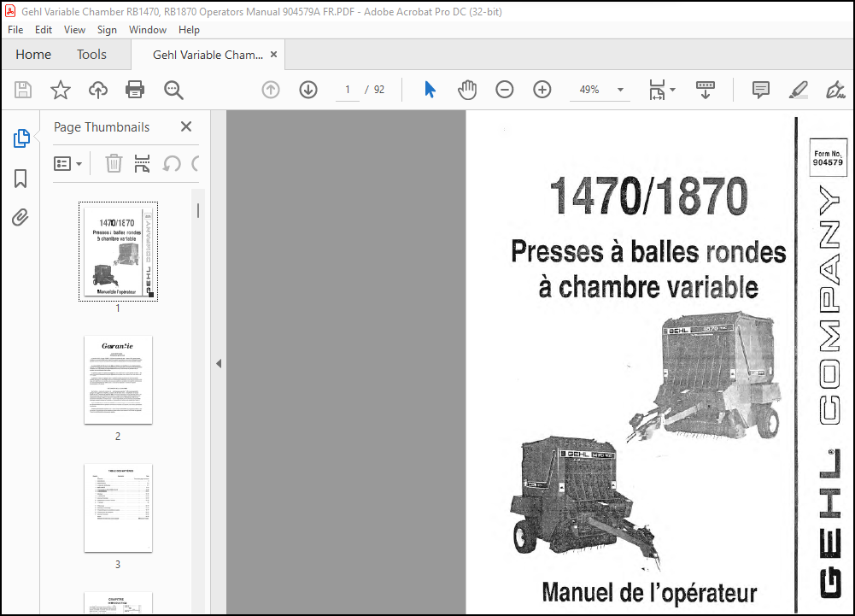Switch to the Tools tab
The image size is (855, 616).
click(91, 55)
